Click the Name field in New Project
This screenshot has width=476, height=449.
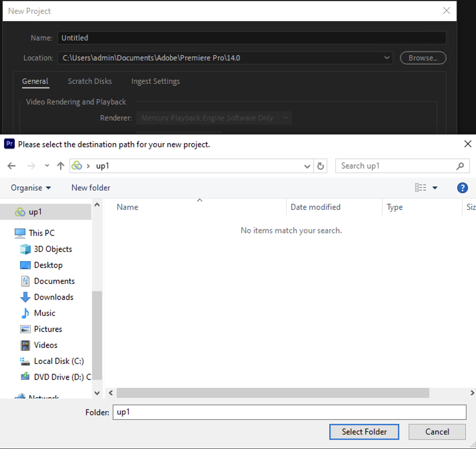(252, 38)
